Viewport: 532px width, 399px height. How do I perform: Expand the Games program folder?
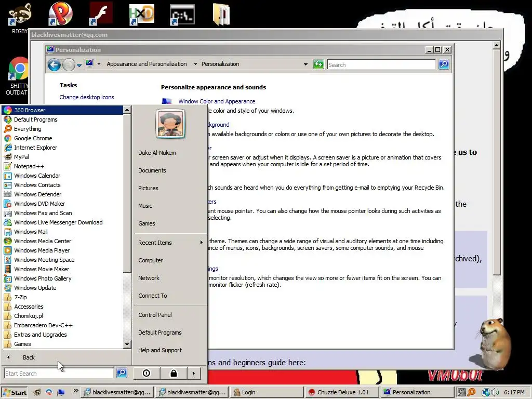(62, 343)
